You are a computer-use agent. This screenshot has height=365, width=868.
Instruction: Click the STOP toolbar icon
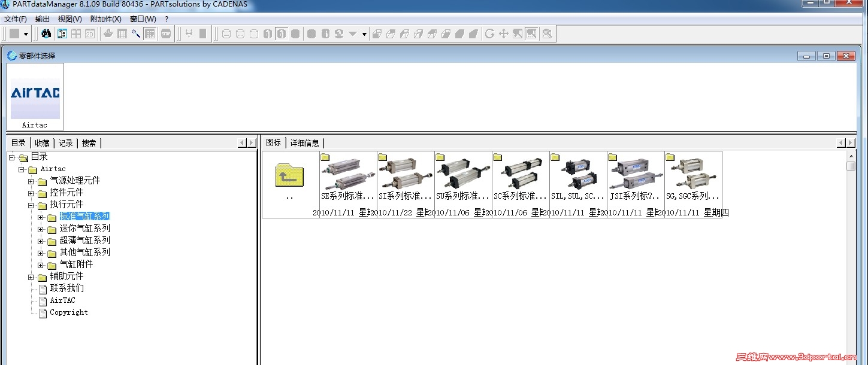(x=166, y=34)
